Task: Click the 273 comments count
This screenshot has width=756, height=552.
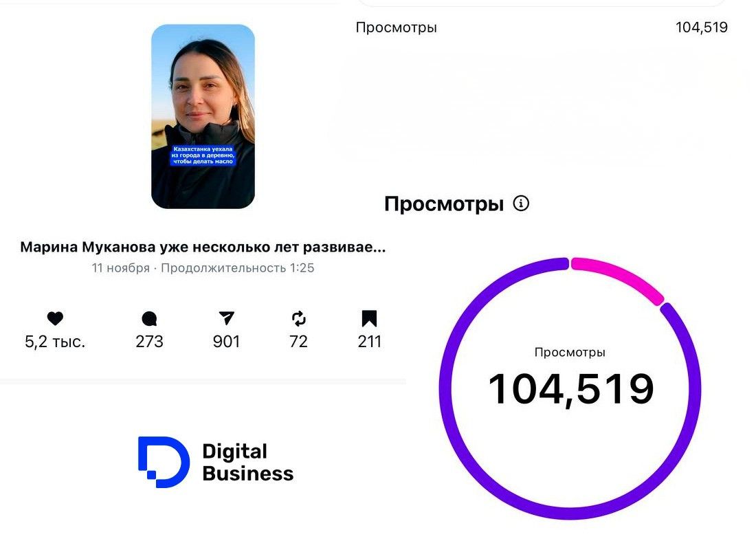Action: pyautogui.click(x=149, y=342)
